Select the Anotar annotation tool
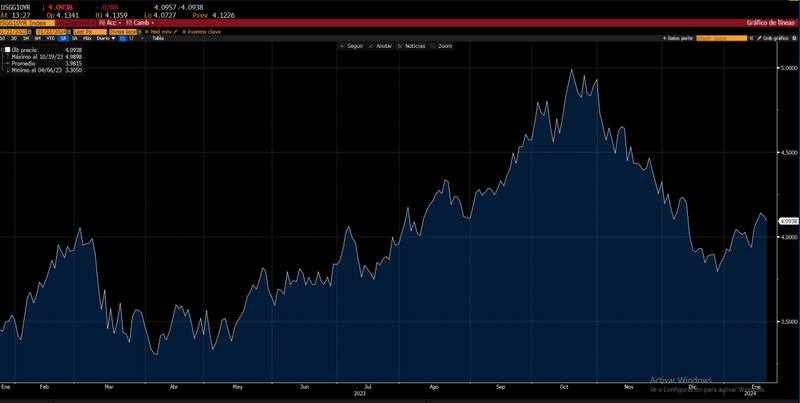 click(370, 46)
